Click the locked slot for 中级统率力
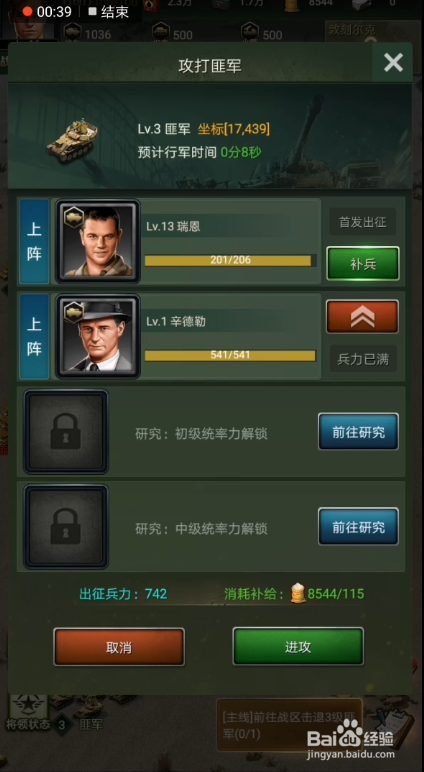This screenshot has width=424, height=772. tap(66, 526)
